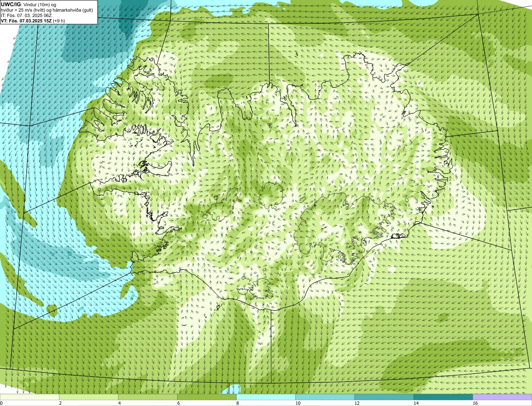This screenshot has width=532, height=406.
Task: Click the "8" legend scale label
Action: point(238,403)
